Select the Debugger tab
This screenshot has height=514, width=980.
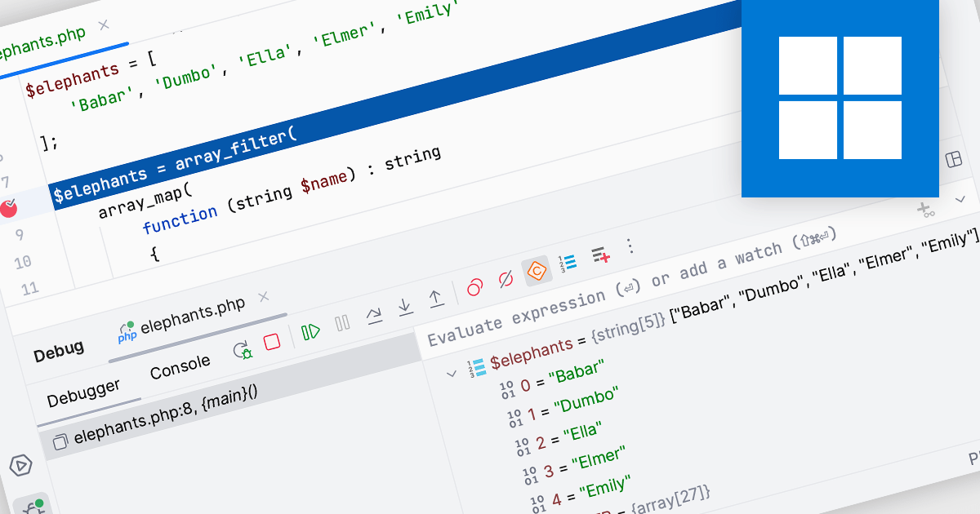tap(83, 392)
